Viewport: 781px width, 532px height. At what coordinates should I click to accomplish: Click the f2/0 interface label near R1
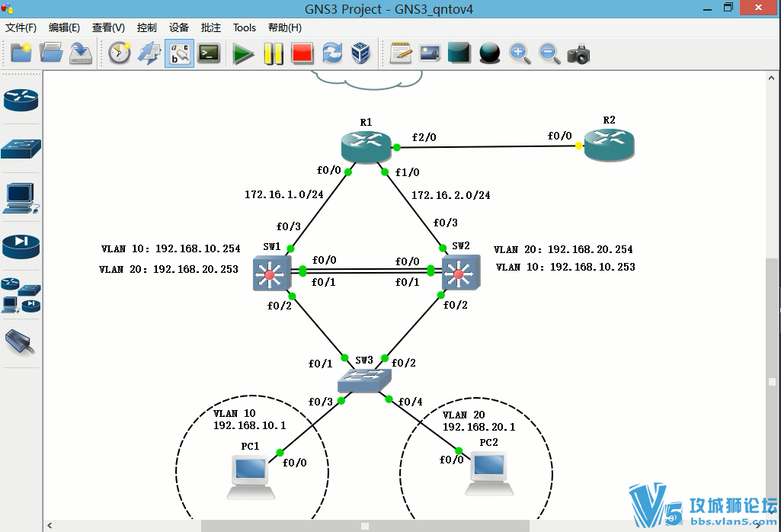(x=424, y=137)
